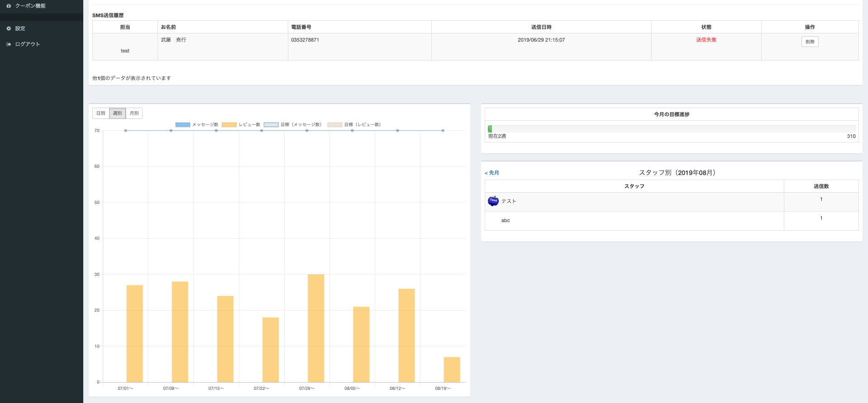
Task: Click the goal line point above 07/01
Action: click(125, 131)
